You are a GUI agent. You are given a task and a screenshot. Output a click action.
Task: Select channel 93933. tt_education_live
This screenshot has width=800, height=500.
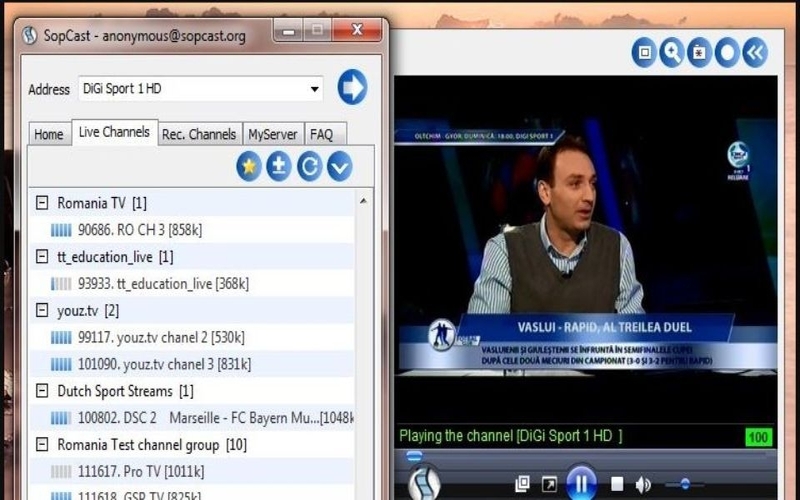tap(192, 284)
